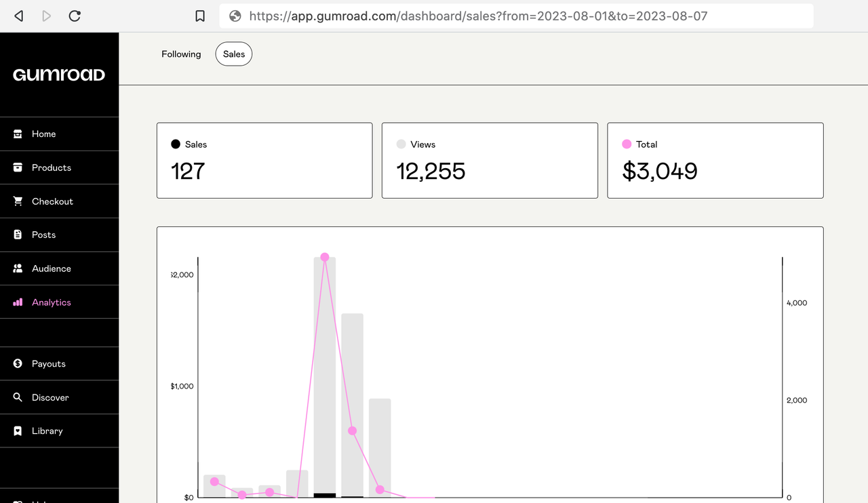The image size is (868, 503).
Task: Click the Gumroad logo
Action: click(59, 75)
